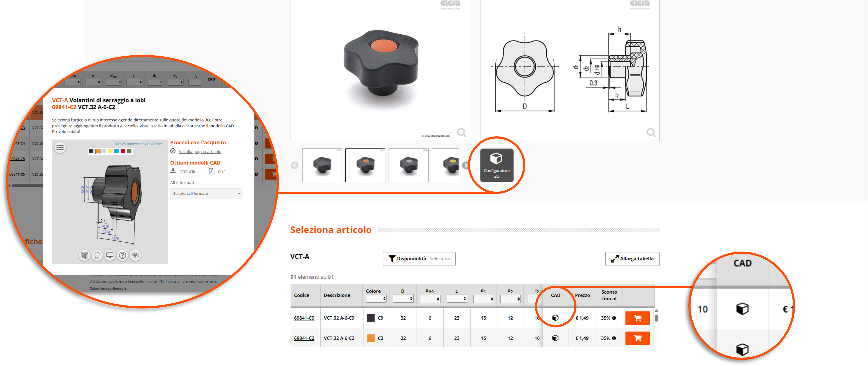Click the discount info icon in row 69841-C2
The height and width of the screenshot is (366, 868).
(614, 338)
